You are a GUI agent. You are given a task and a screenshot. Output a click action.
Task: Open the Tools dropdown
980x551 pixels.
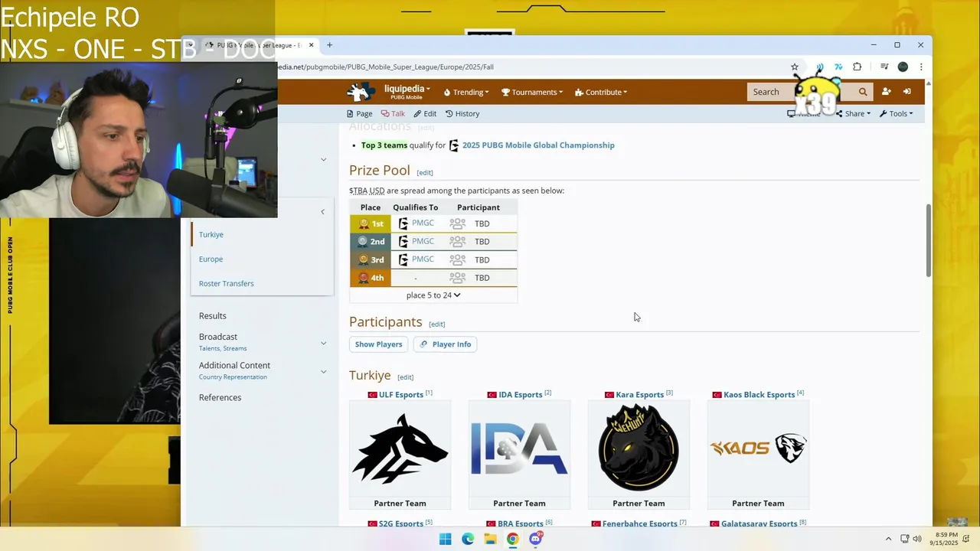click(x=896, y=113)
